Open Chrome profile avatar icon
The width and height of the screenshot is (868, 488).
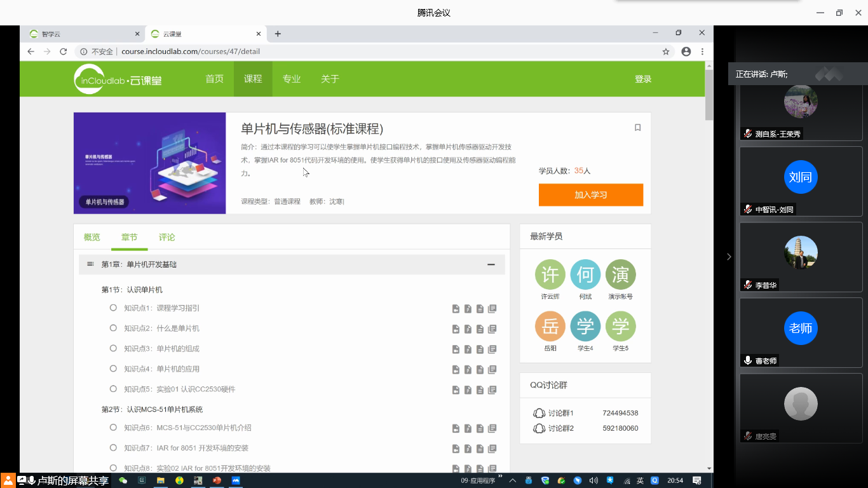[x=686, y=51]
